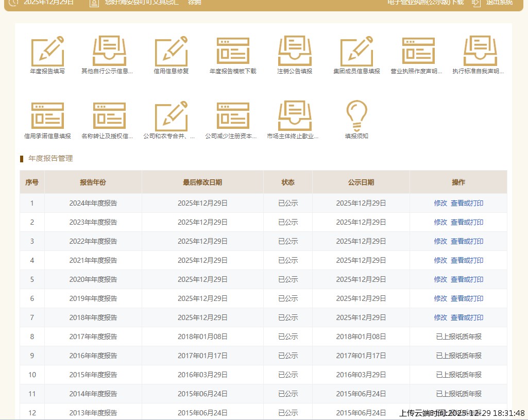The height and width of the screenshot is (420, 528).
Task: Click the 填报须知 lightbulb icon
Action: coord(356,116)
